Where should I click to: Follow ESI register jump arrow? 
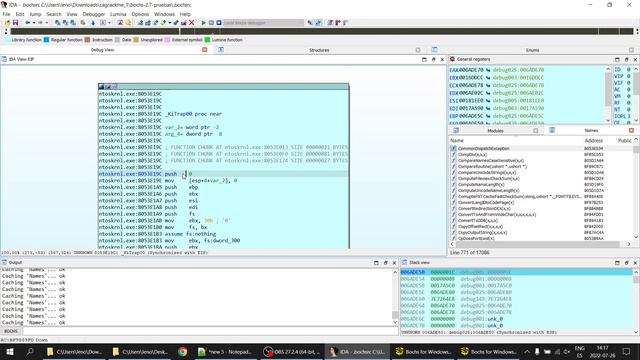[488, 101]
